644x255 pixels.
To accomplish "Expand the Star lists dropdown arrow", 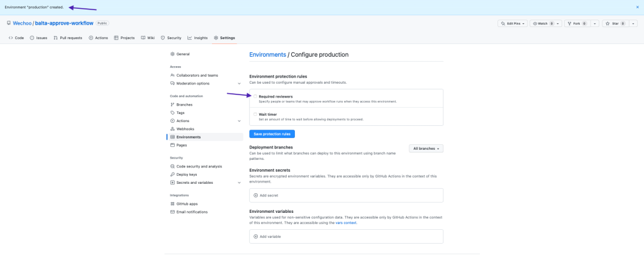I will pyautogui.click(x=633, y=23).
